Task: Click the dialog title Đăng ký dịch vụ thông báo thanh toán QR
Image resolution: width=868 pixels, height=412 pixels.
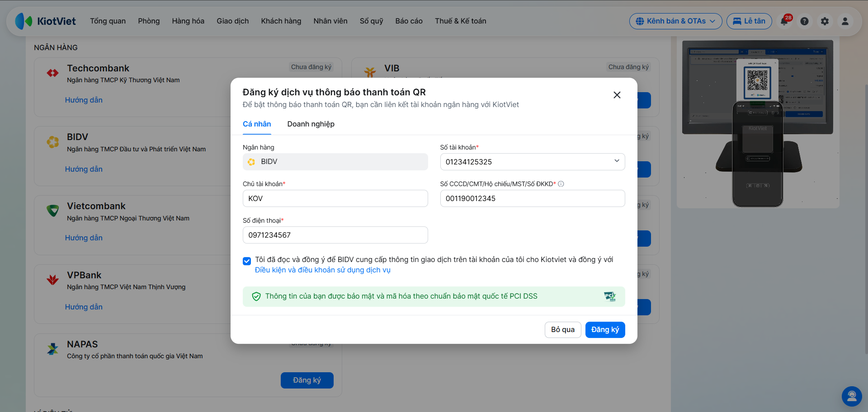Action: [334, 92]
